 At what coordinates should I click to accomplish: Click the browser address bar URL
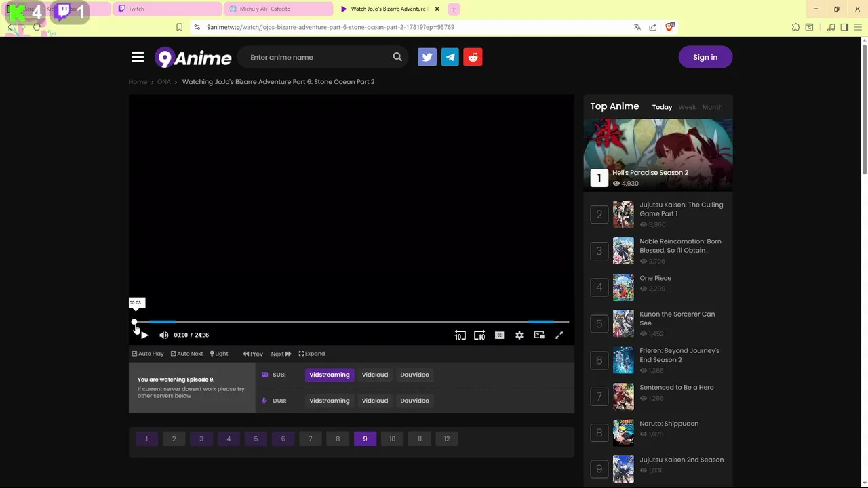[x=330, y=27]
